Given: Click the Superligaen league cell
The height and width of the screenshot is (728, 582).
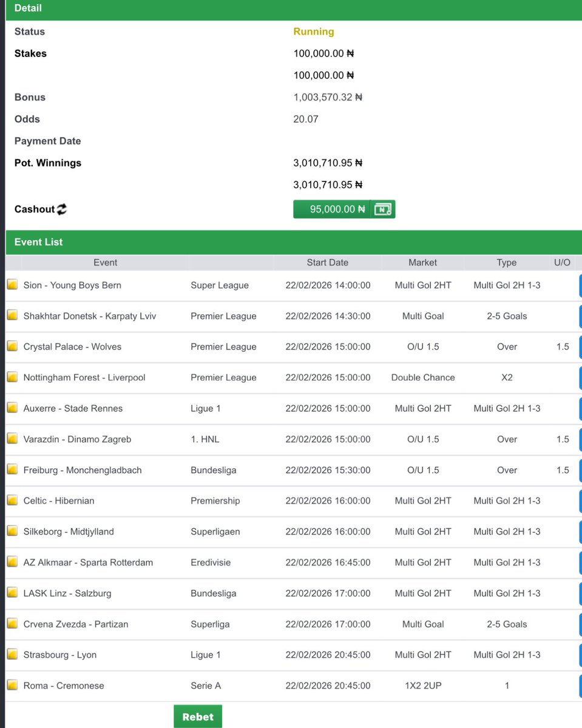Looking at the screenshot, I should (215, 531).
